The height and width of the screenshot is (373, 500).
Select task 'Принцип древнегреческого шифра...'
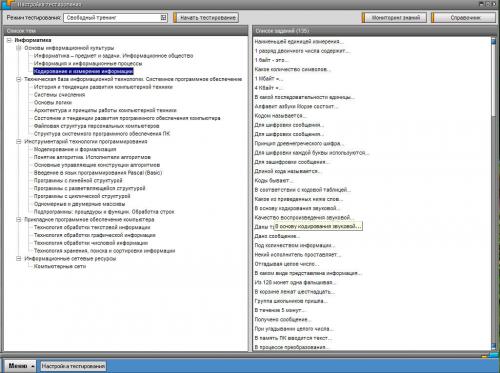pyautogui.click(x=299, y=143)
